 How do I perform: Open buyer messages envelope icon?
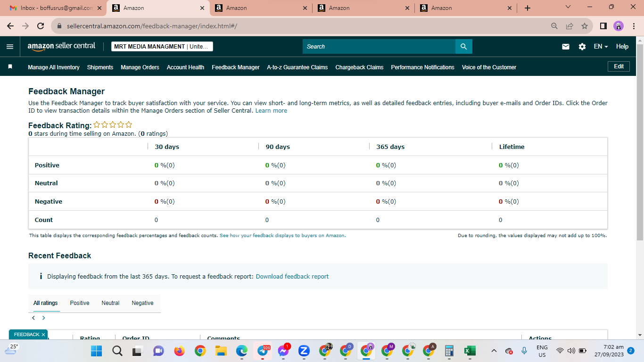pyautogui.click(x=566, y=47)
